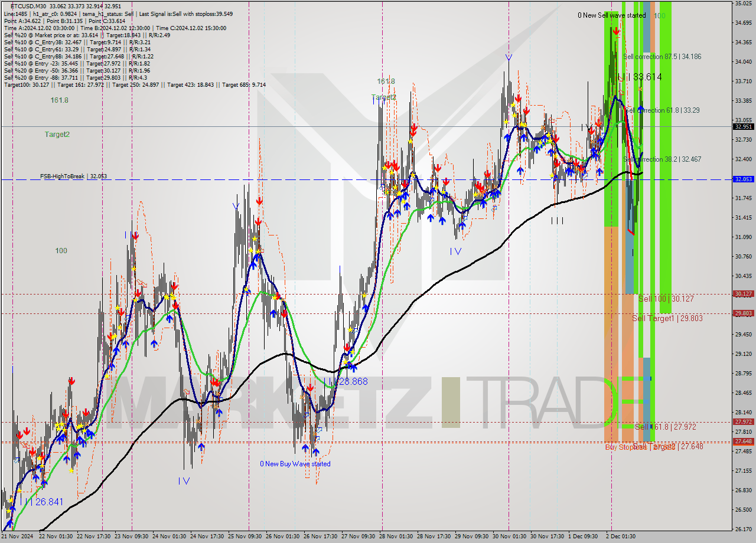Click the blue 32.053 price axis tag
This screenshot has width=756, height=543.
coord(743,179)
